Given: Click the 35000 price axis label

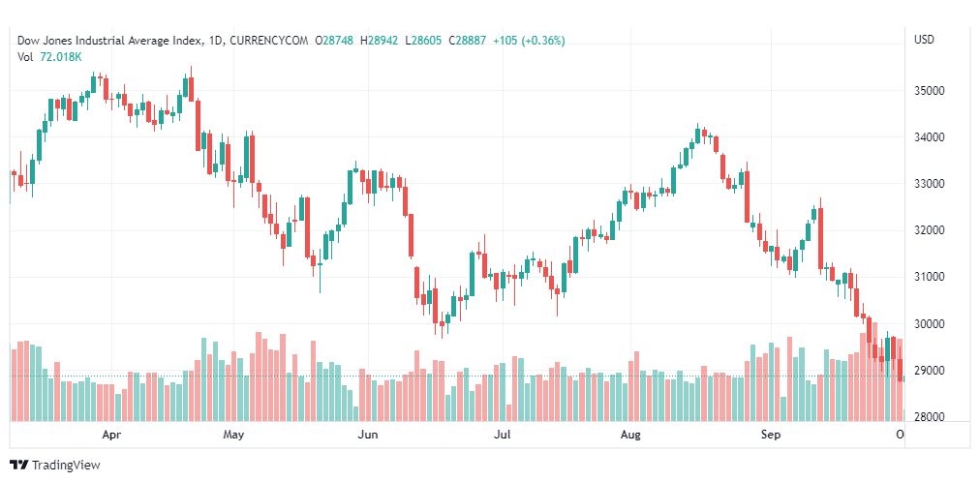Looking at the screenshot, I should (930, 91).
